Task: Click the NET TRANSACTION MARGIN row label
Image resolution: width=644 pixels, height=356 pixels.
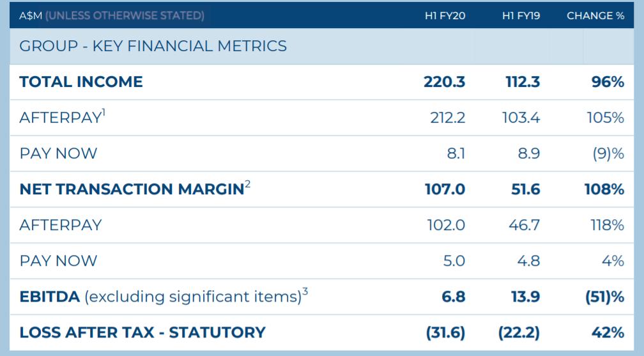Action: click(132, 189)
